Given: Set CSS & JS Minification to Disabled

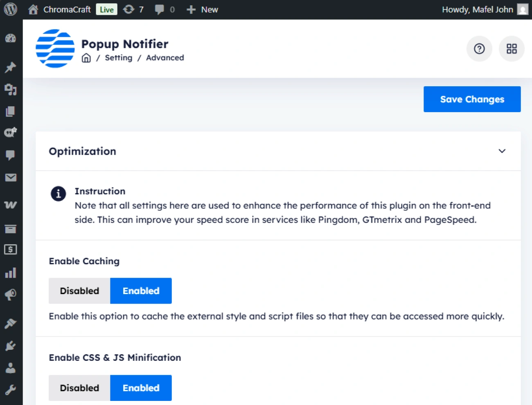Looking at the screenshot, I should coord(79,388).
